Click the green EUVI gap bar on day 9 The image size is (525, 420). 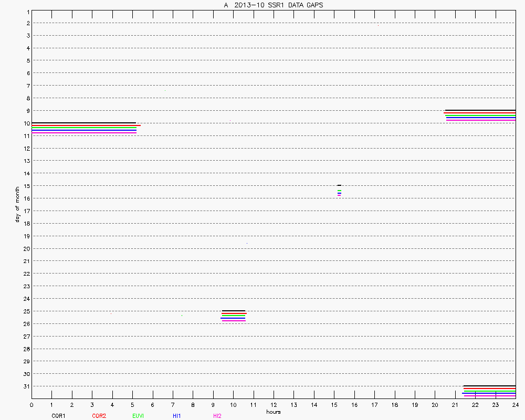click(x=480, y=115)
